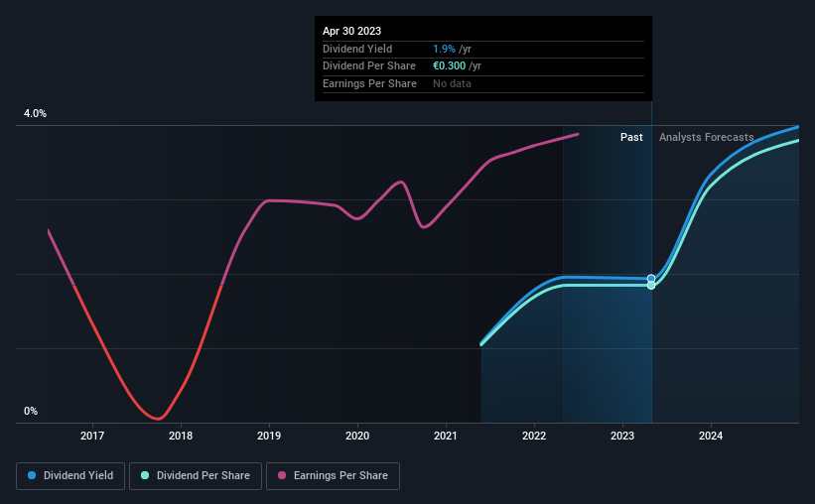815x504 pixels.
Task: Click the €0.300 Dividend Per Share value
Action: coord(449,66)
